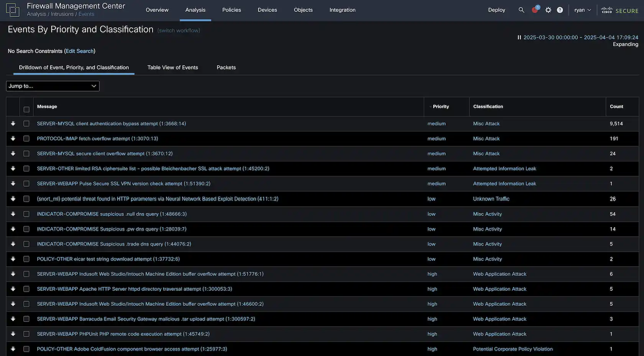Open drilldown arrow for SERVER-MYSQL authentication bypass

[x=13, y=124]
